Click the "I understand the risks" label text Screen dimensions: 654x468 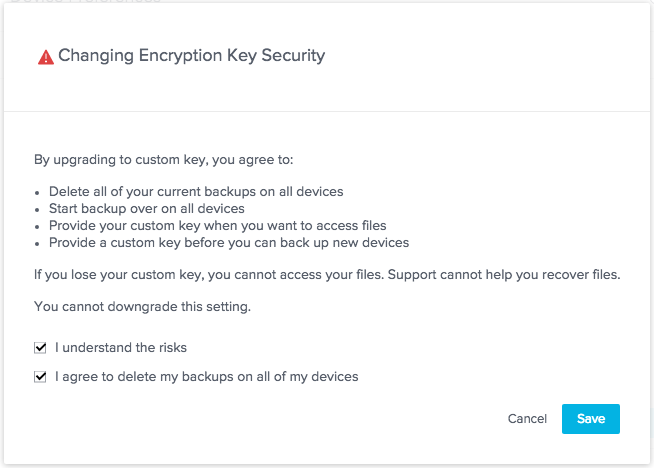(121, 348)
